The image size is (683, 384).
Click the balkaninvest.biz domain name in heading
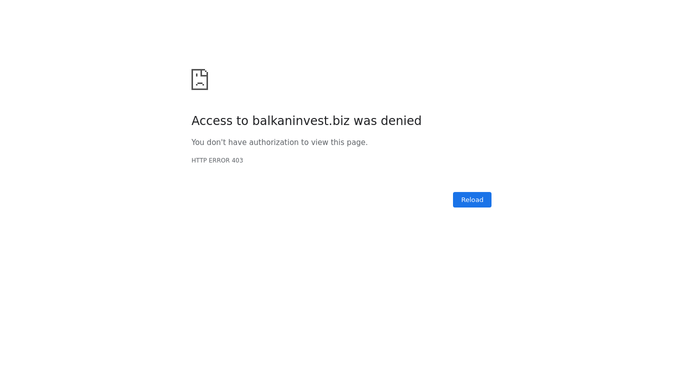click(301, 121)
